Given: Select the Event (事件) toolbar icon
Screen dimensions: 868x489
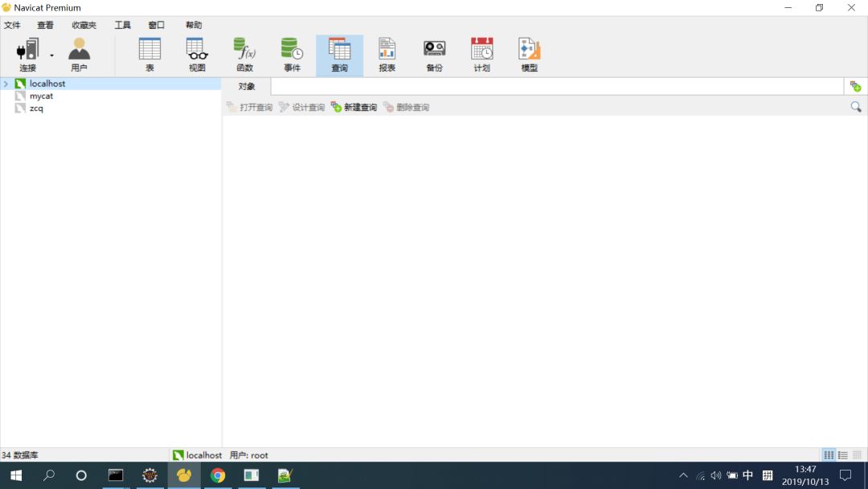Looking at the screenshot, I should point(292,55).
